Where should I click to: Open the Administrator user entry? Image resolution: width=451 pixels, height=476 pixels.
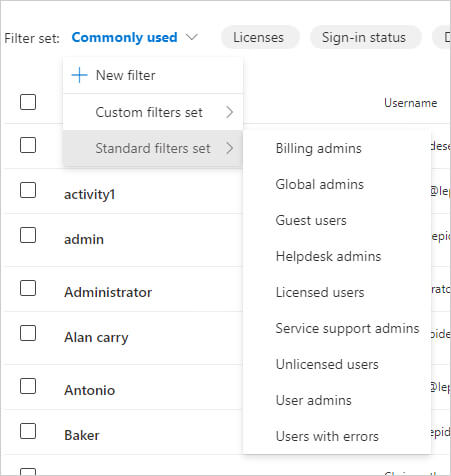[x=108, y=292]
